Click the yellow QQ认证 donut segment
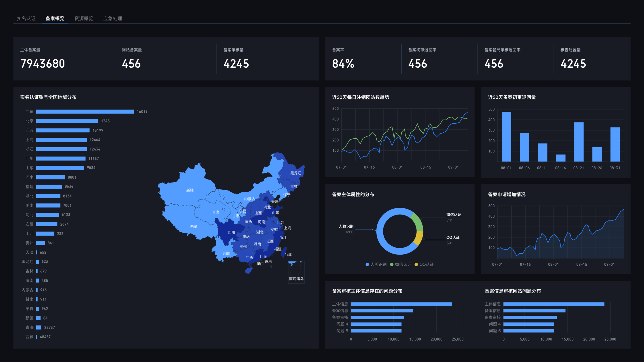The height and width of the screenshot is (362, 644). (x=418, y=238)
